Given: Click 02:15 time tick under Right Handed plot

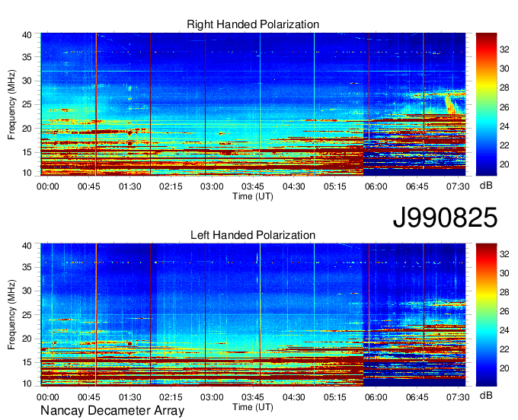Looking at the screenshot, I should click(171, 186).
